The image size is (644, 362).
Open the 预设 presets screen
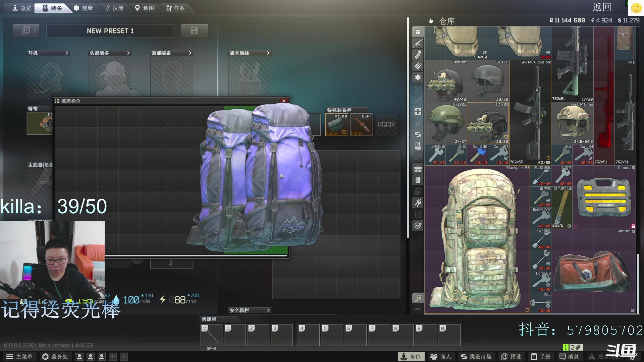511,357
